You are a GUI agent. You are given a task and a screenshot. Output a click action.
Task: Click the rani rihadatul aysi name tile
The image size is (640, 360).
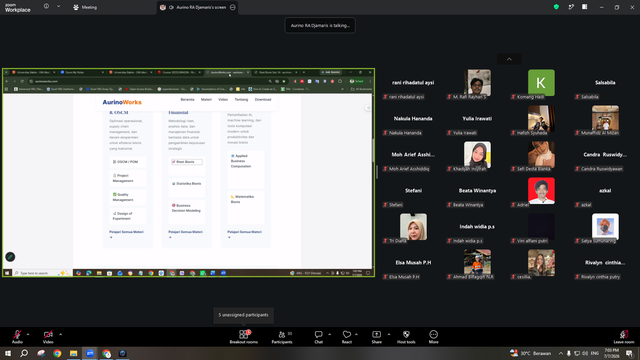[x=413, y=82]
